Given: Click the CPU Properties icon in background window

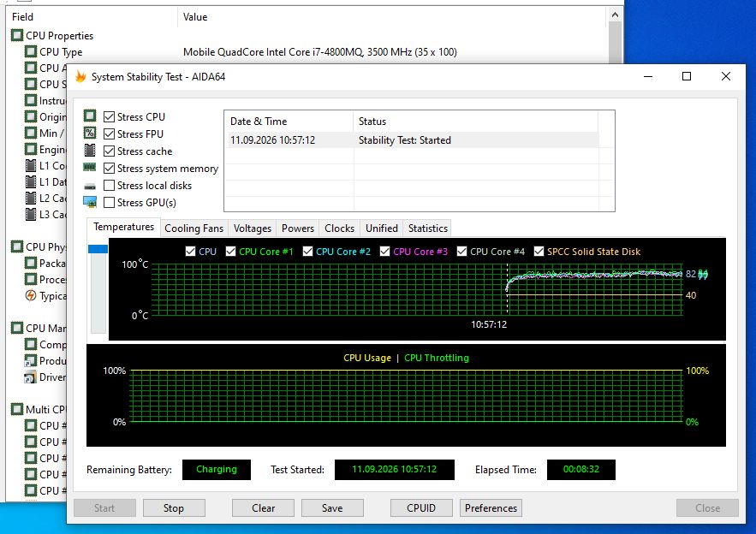Looking at the screenshot, I should click(x=17, y=35).
